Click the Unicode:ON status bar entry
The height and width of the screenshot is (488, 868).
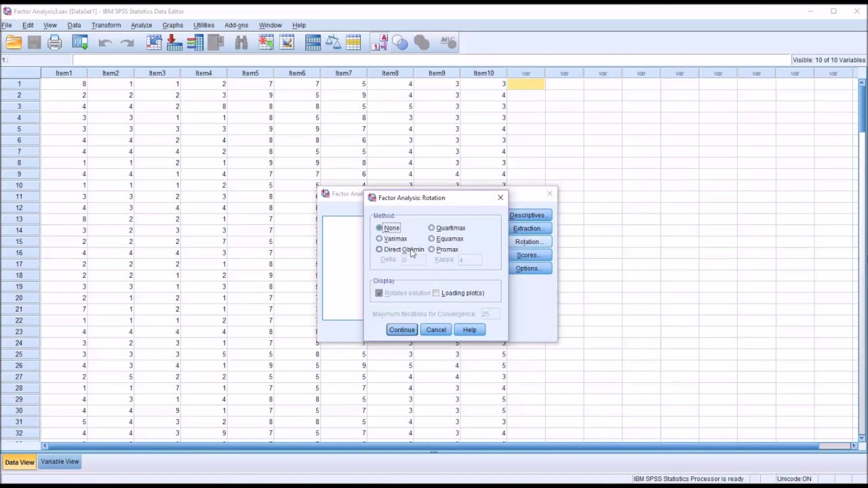(794, 479)
